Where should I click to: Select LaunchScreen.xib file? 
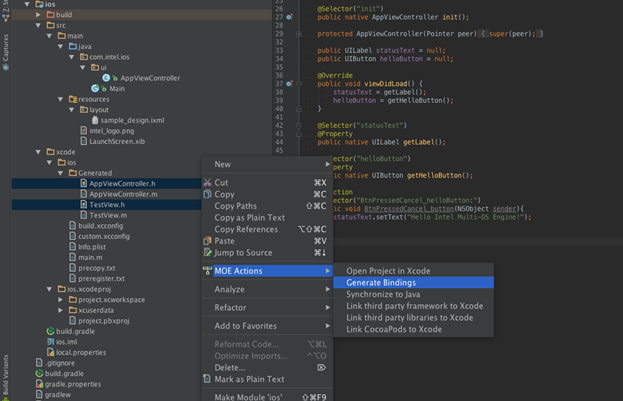coord(117,141)
